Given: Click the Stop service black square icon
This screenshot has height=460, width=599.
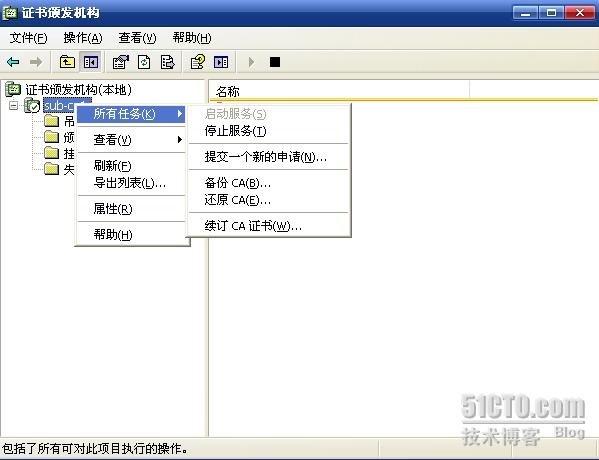Looking at the screenshot, I should pos(275,62).
